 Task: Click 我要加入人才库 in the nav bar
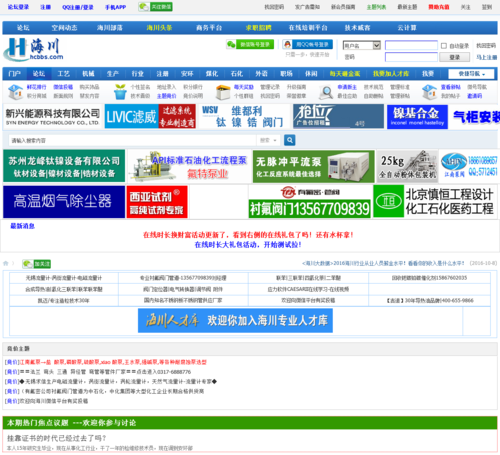(x=391, y=74)
